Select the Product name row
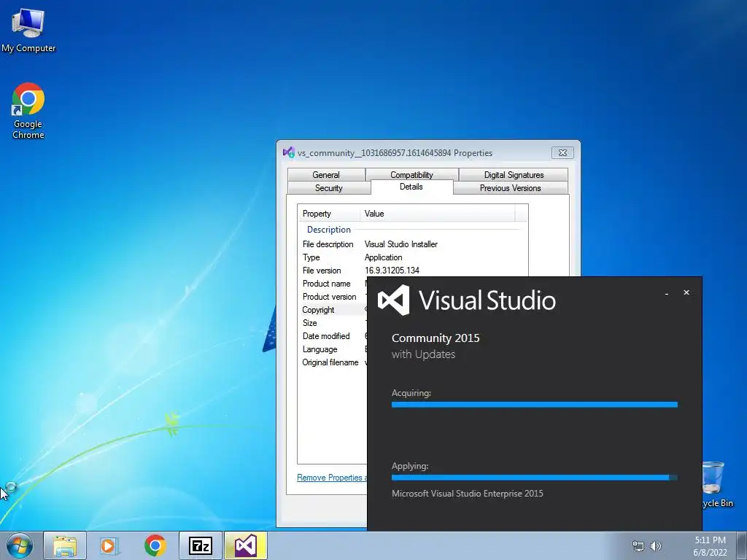Screen dimensions: 747x560 point(333,284)
